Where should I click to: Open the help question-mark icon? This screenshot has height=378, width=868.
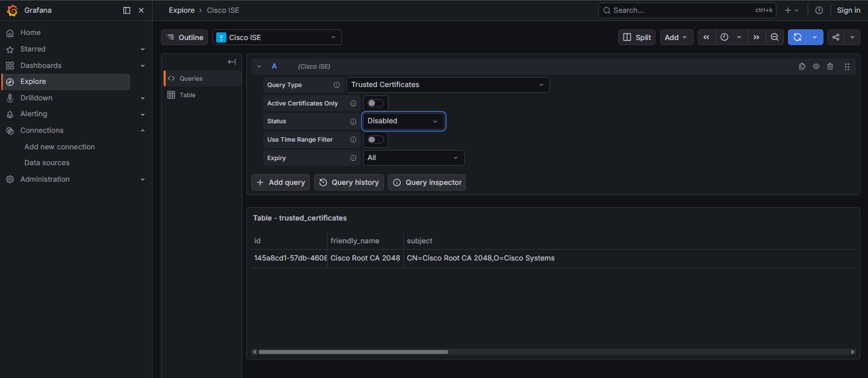click(819, 10)
